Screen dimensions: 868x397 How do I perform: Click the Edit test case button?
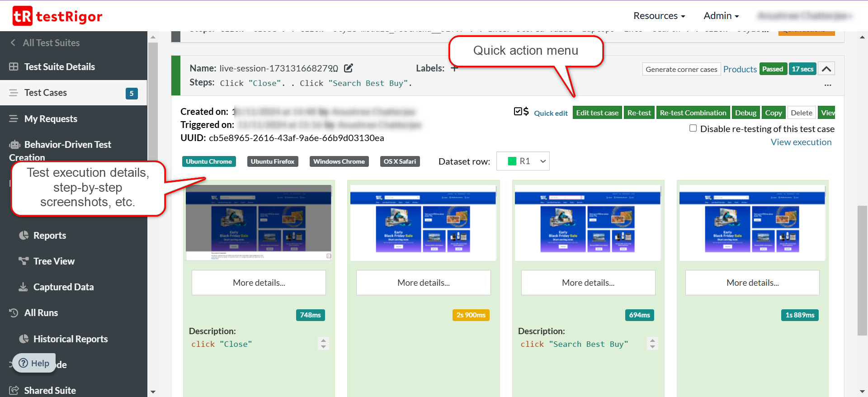(597, 113)
